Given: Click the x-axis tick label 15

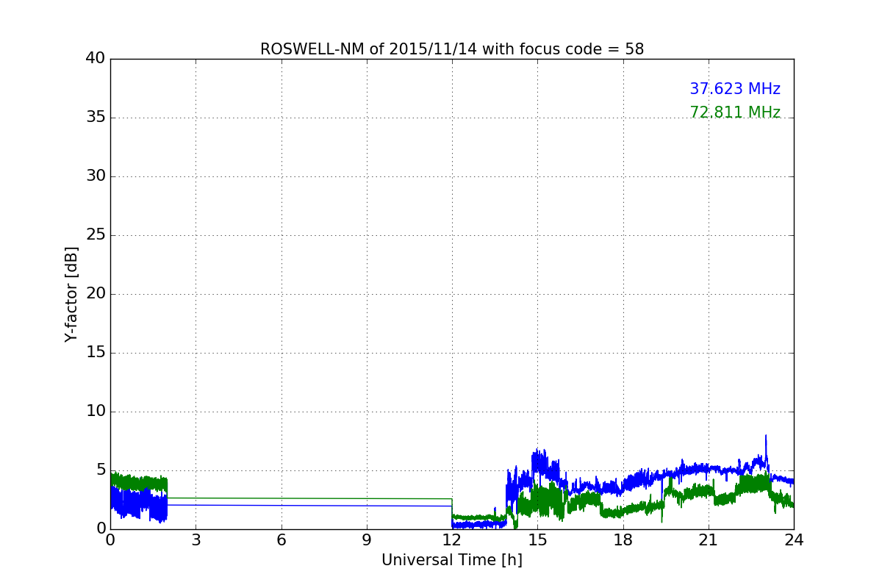Looking at the screenshot, I should pos(537,539).
